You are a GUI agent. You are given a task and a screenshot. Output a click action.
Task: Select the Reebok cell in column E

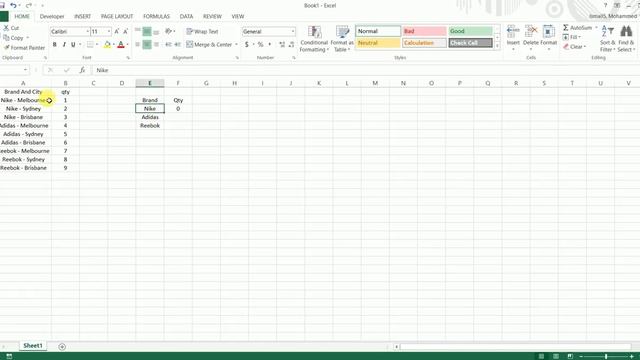pyautogui.click(x=150, y=126)
